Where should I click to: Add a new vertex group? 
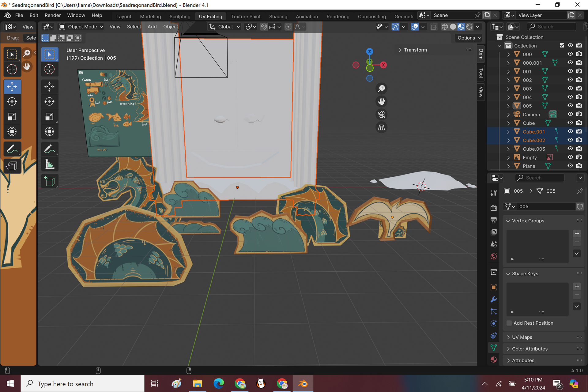pyautogui.click(x=577, y=234)
